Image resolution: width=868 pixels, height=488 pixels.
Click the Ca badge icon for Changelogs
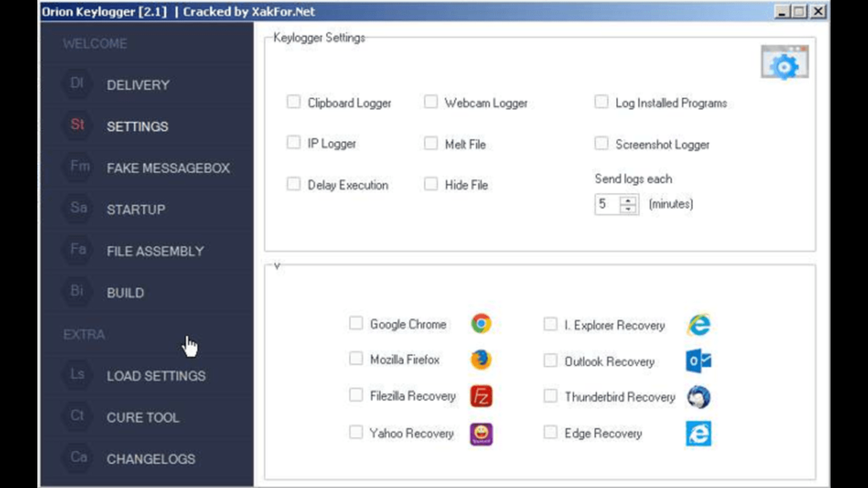point(78,457)
